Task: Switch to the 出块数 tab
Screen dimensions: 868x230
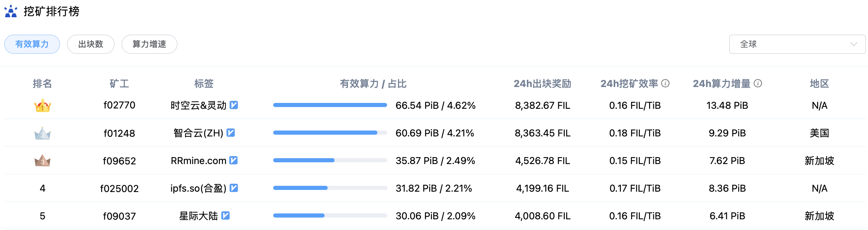Action: [91, 44]
